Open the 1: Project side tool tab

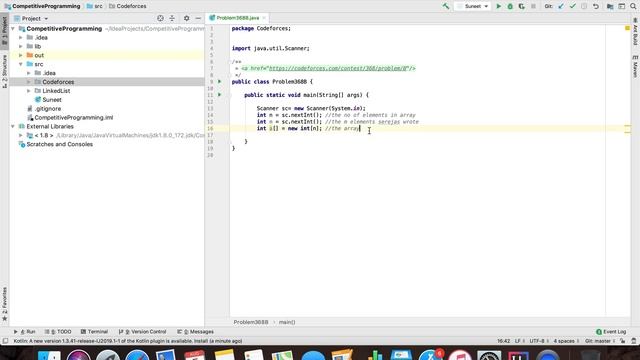pos(4,31)
